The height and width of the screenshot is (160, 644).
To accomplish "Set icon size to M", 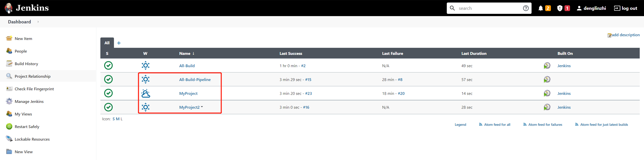I will tap(117, 119).
